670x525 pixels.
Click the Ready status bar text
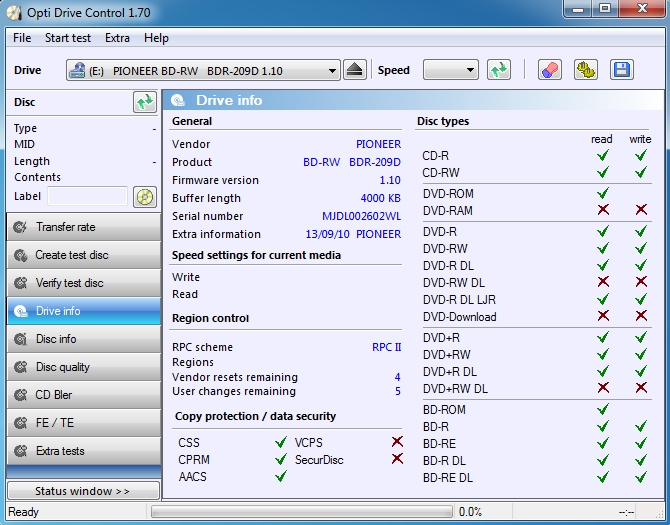24,512
